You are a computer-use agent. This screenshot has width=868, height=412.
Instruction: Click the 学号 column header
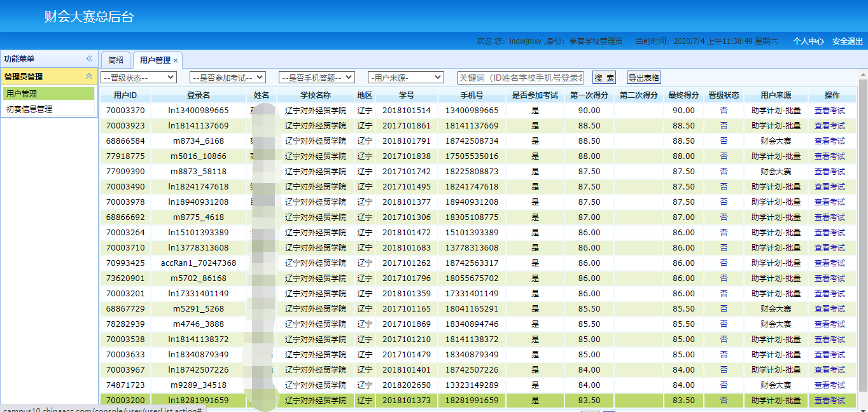click(407, 95)
